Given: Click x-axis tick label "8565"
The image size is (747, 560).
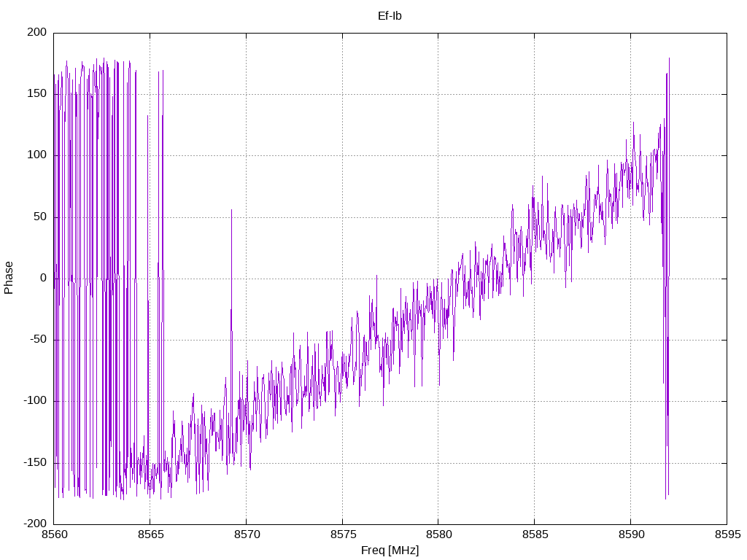Looking at the screenshot, I should coord(150,534).
